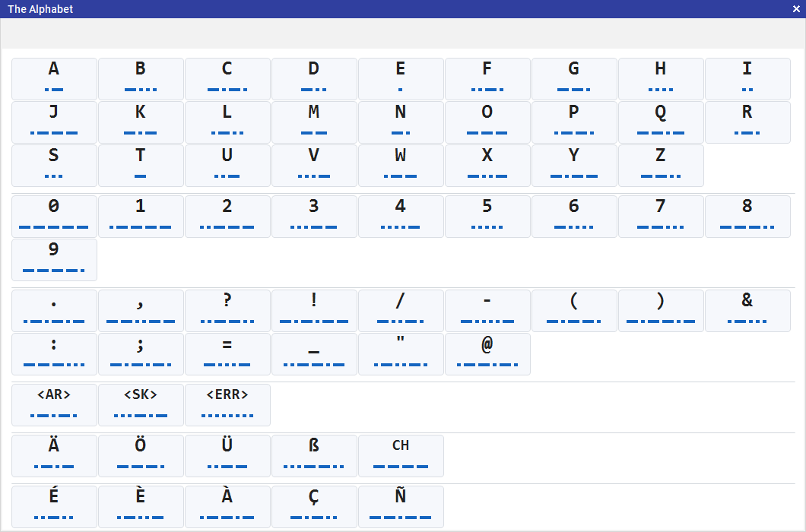
Task: Click the hyphen symbol button
Action: pos(487,311)
